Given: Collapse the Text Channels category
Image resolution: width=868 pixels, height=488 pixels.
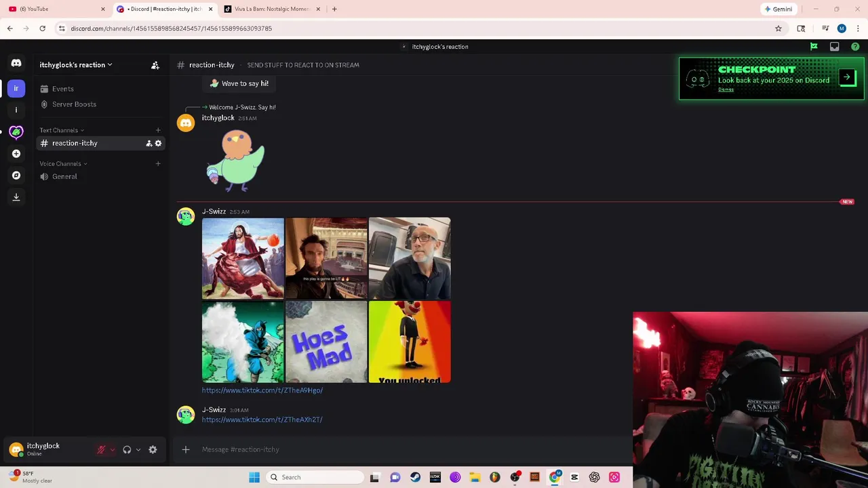Looking at the screenshot, I should [x=62, y=130].
